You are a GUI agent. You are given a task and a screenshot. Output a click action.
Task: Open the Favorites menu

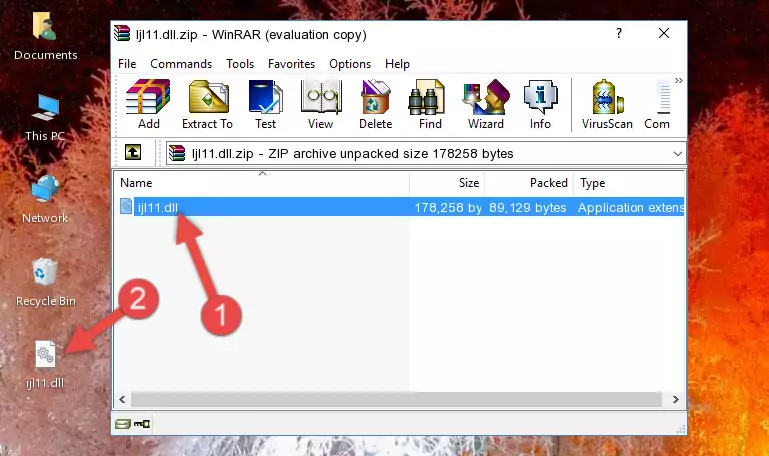pyautogui.click(x=291, y=64)
